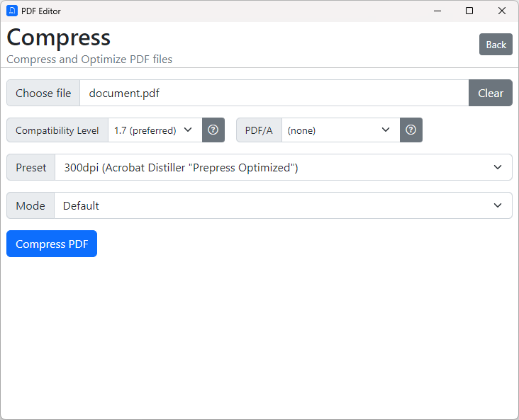
Task: Expand the Preset 300dpi Prepress Optimized dropdown
Action: (283, 168)
